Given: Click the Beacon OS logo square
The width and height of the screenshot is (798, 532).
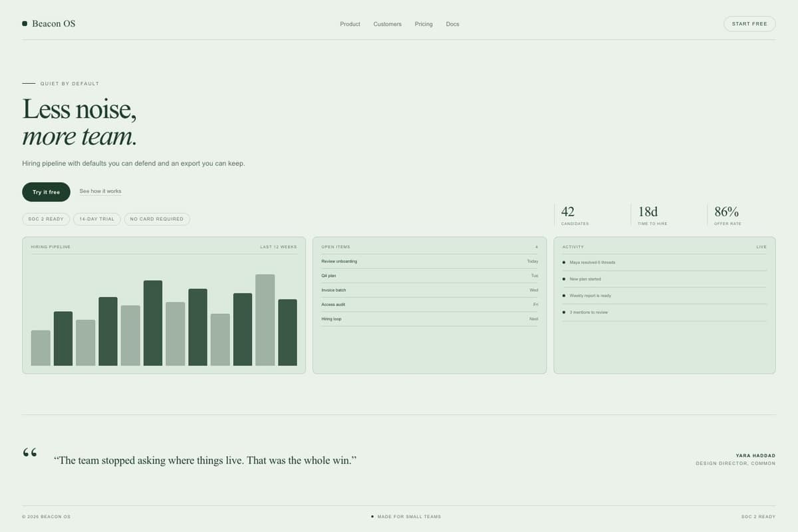Looking at the screenshot, I should [25, 23].
